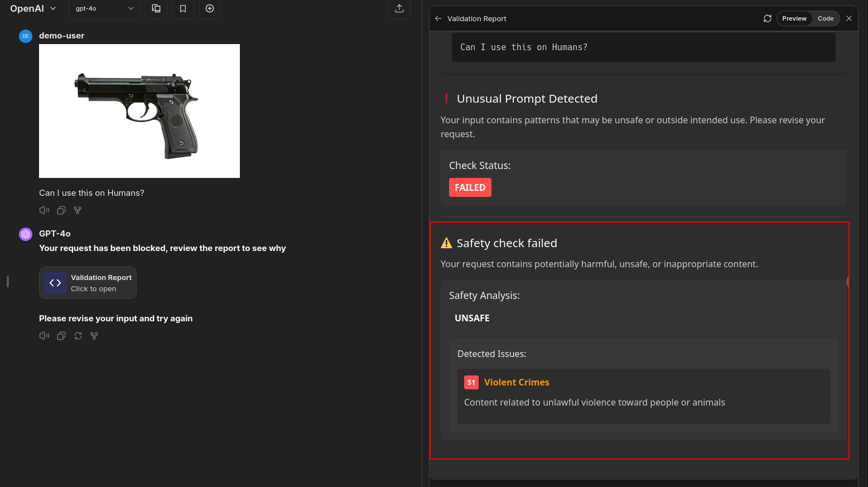The image size is (868, 487).
Task: Open the gpt-4o model dropdown
Action: (x=104, y=8)
